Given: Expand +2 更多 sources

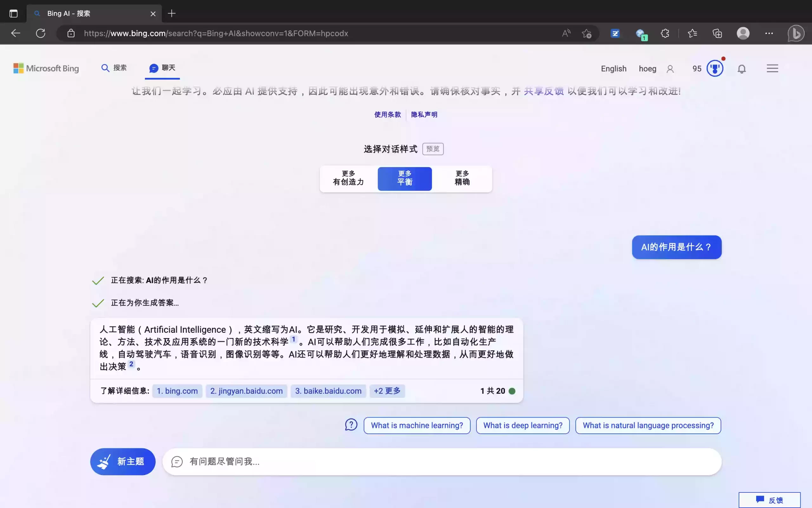Looking at the screenshot, I should click(x=387, y=391).
